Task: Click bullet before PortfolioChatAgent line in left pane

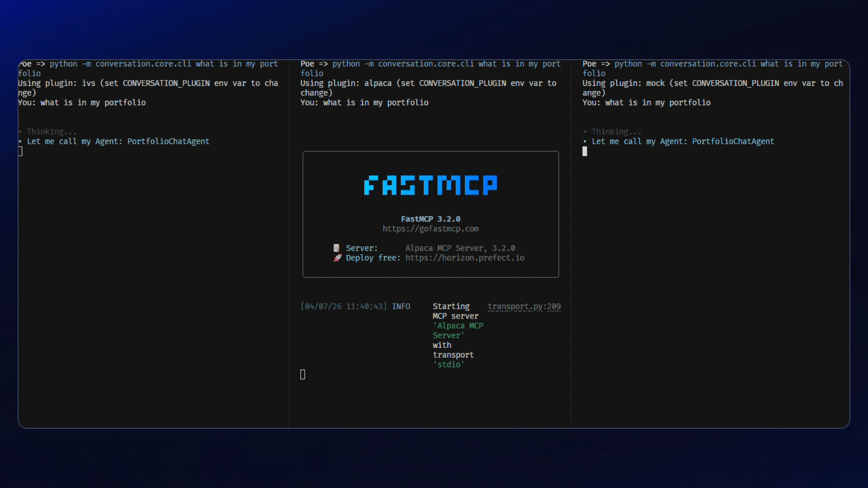Action: [20, 141]
